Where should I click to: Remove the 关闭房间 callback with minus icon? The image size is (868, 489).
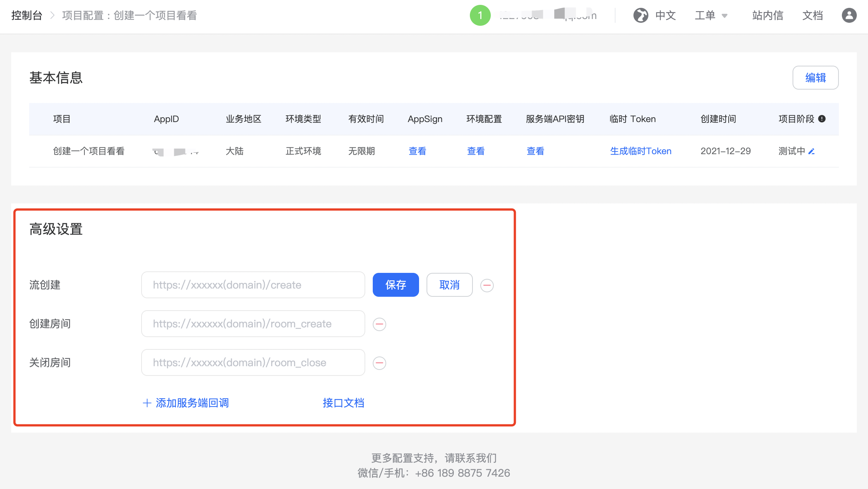pyautogui.click(x=379, y=363)
